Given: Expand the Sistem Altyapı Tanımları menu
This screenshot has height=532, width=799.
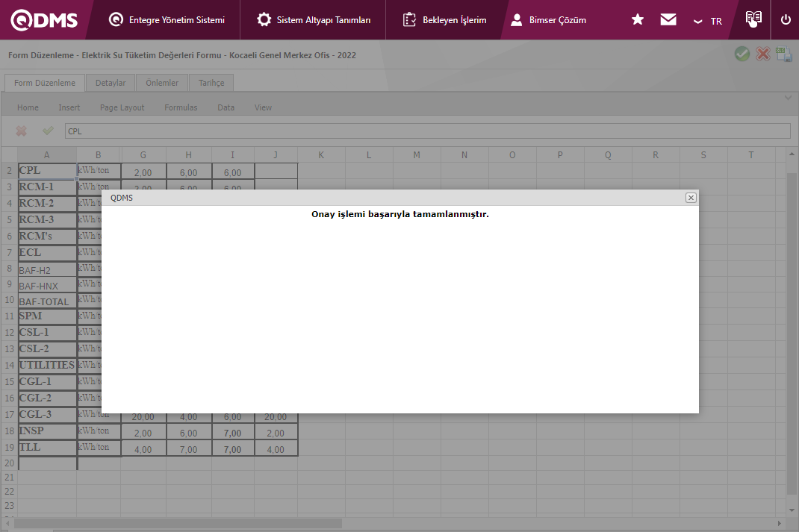Looking at the screenshot, I should [x=313, y=20].
